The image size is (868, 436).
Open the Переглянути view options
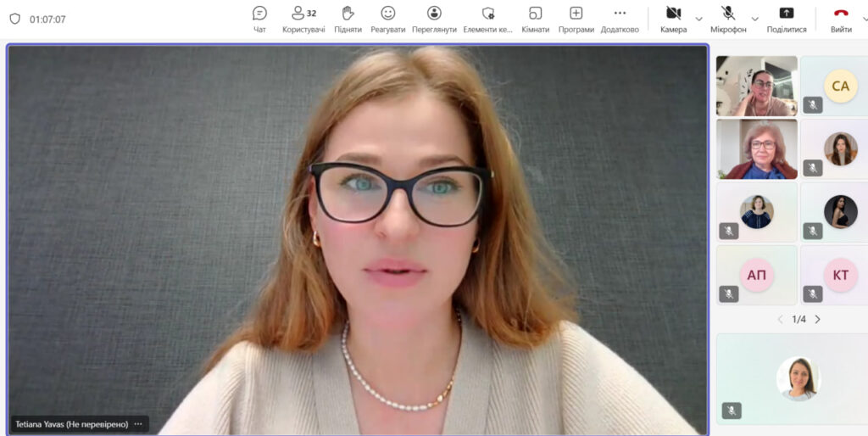point(434,19)
